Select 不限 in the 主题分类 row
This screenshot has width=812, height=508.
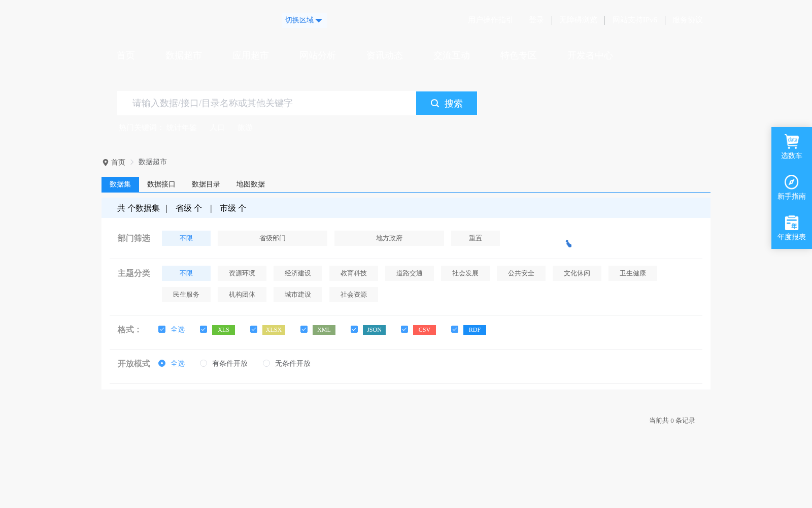coord(186,273)
